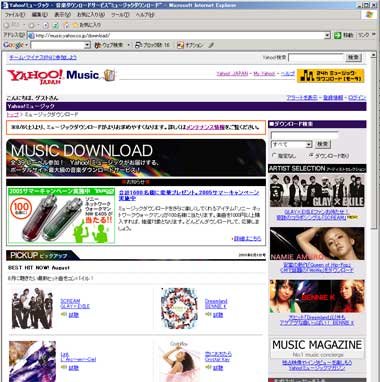
Task: Expand the address bar URL dropdown
Action: (327, 35)
